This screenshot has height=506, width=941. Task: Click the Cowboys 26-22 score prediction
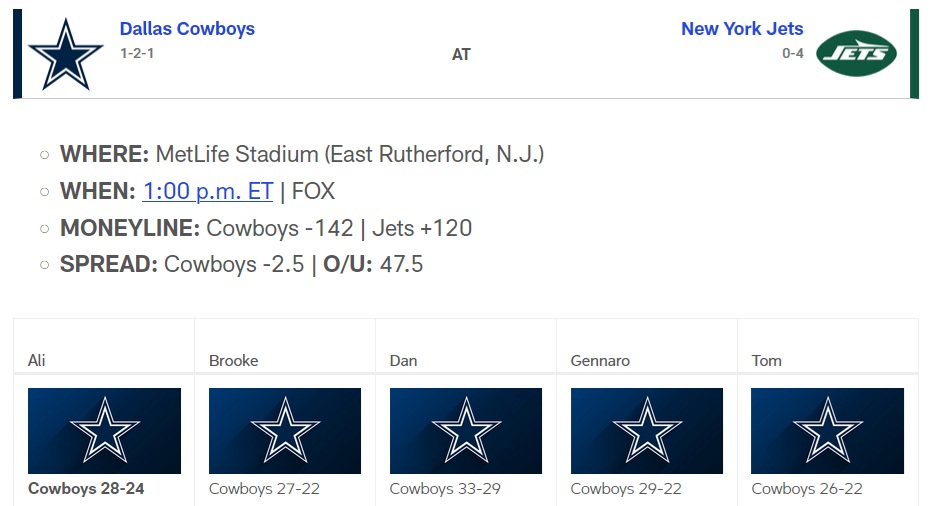[807, 489]
